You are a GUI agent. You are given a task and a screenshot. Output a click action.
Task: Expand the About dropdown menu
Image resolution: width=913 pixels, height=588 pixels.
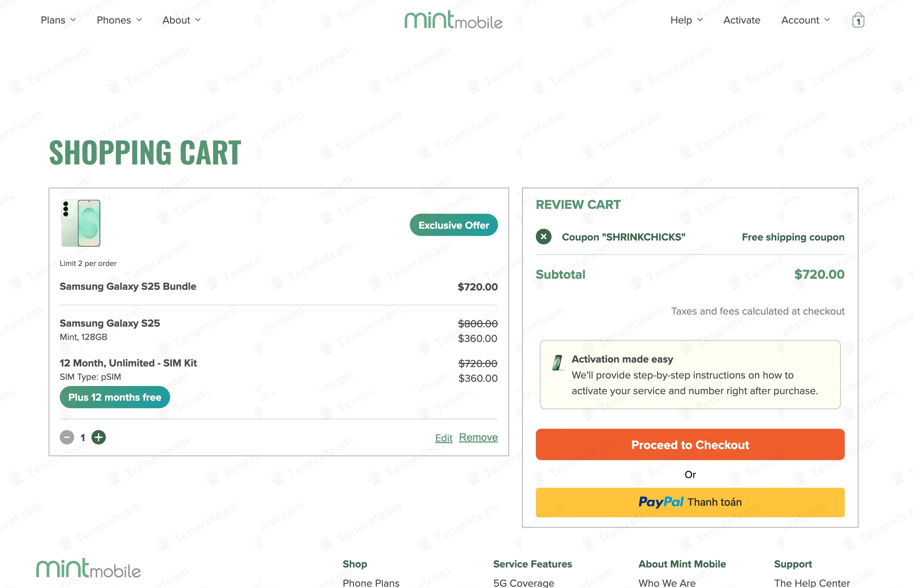coord(182,20)
